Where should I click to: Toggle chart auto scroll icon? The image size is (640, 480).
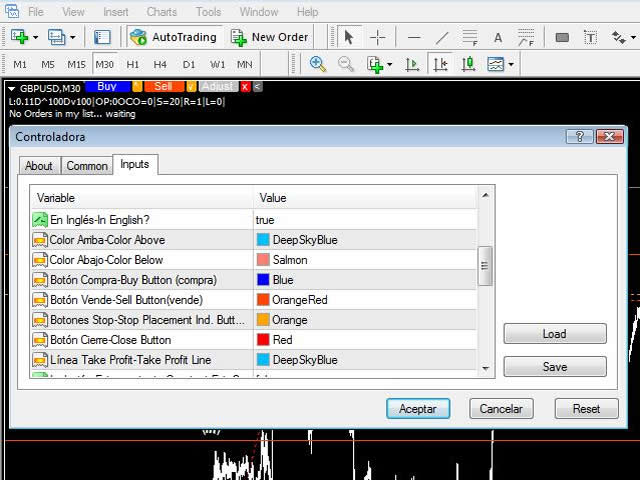click(x=412, y=64)
